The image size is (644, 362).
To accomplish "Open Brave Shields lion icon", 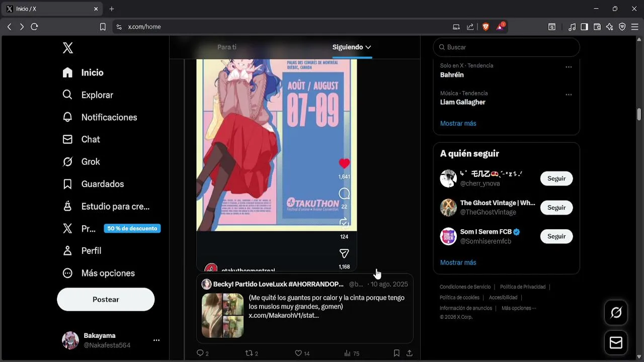I will pos(486,27).
